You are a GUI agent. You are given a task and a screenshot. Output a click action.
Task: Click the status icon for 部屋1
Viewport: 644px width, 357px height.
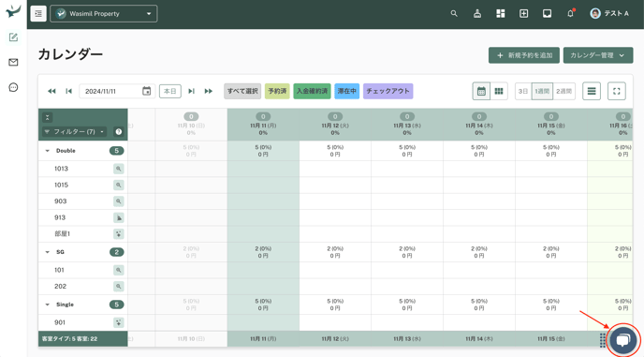[118, 234]
